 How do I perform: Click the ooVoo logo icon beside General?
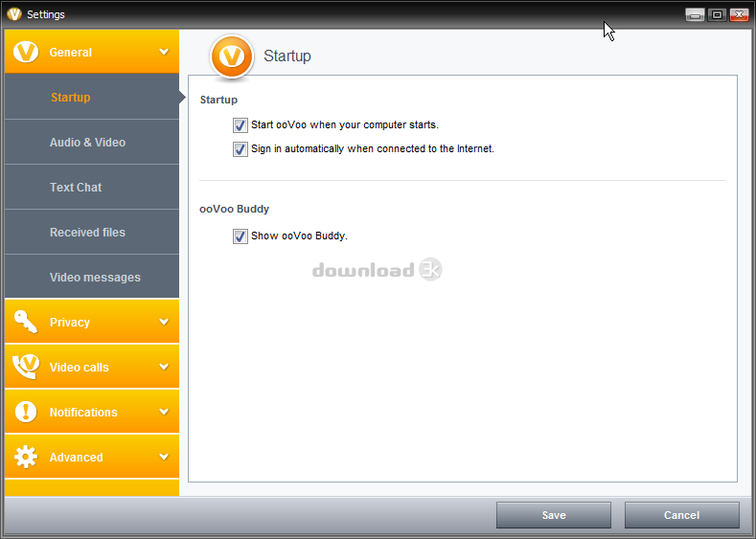tap(26, 52)
